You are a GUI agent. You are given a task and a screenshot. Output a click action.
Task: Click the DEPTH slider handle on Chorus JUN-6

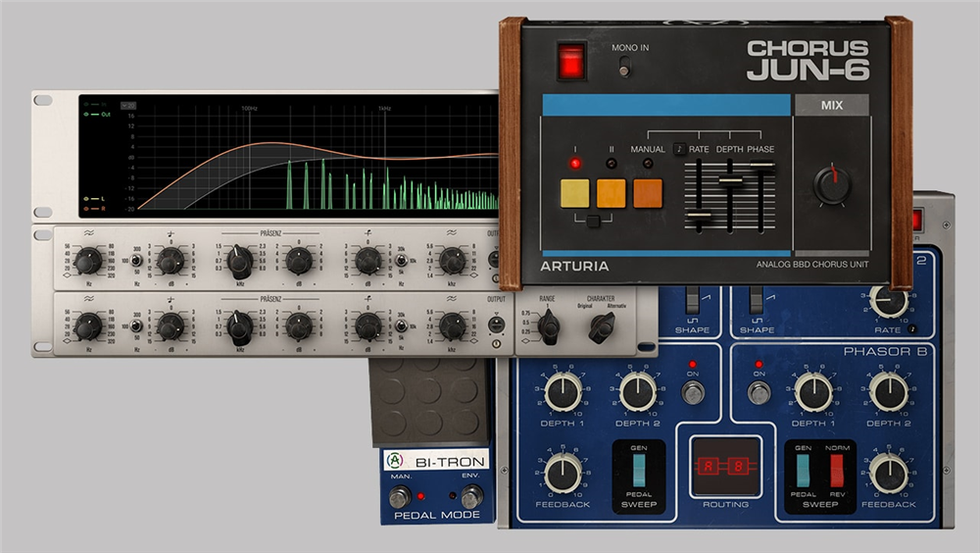(730, 180)
